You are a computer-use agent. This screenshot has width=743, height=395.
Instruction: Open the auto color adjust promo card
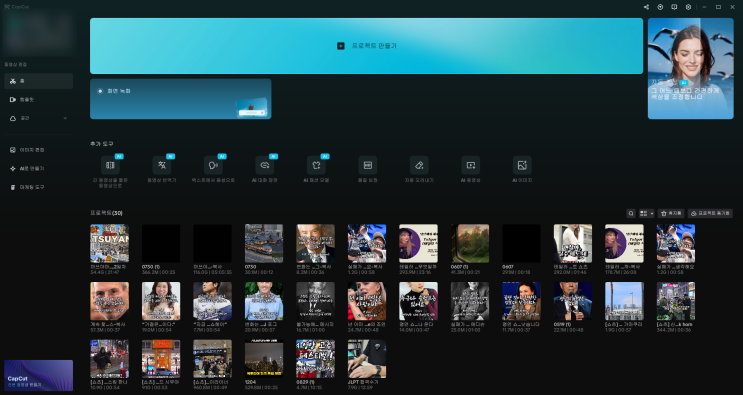(x=690, y=69)
